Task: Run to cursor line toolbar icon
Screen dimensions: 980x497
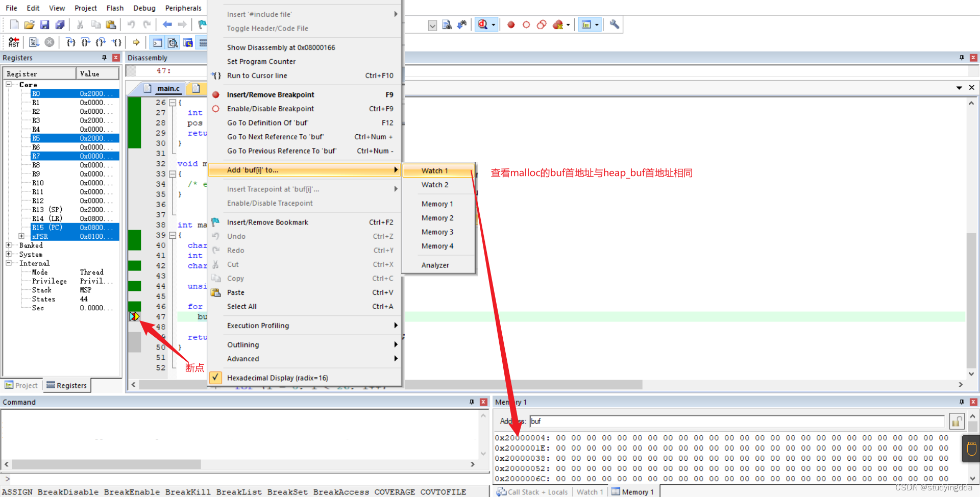Action: 116,42
